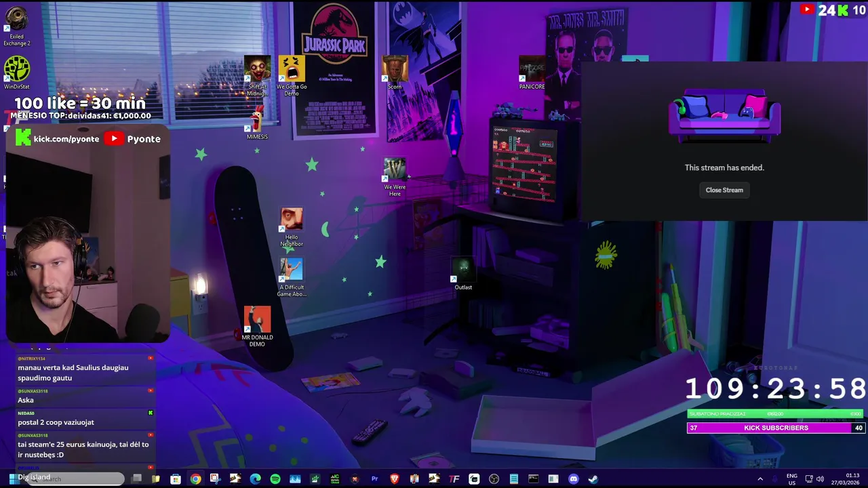868x488 pixels.
Task: Click the kick.com/pyonte overlay text
Action: [66, 139]
